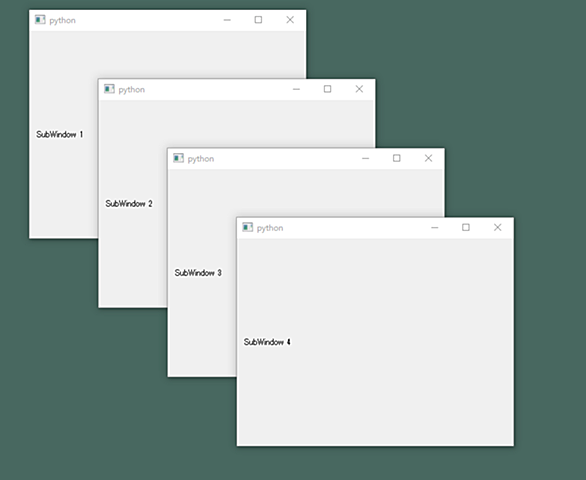Click the app icon of SubWindow 2's title bar

coord(109,89)
